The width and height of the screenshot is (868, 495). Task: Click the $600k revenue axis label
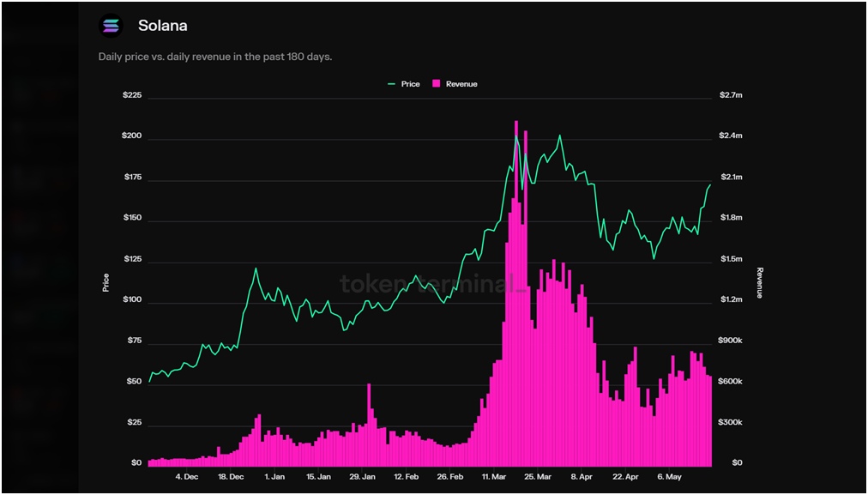click(x=731, y=382)
